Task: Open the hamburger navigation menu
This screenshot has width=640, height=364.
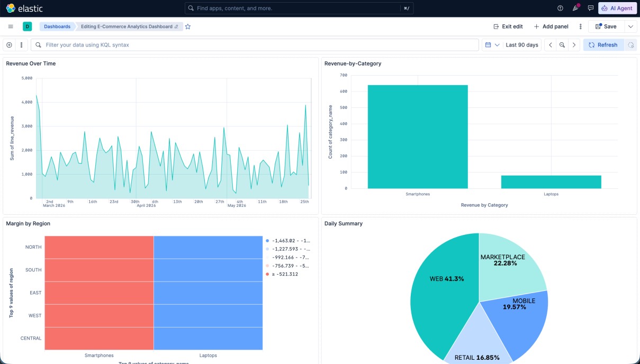Action: click(x=11, y=26)
